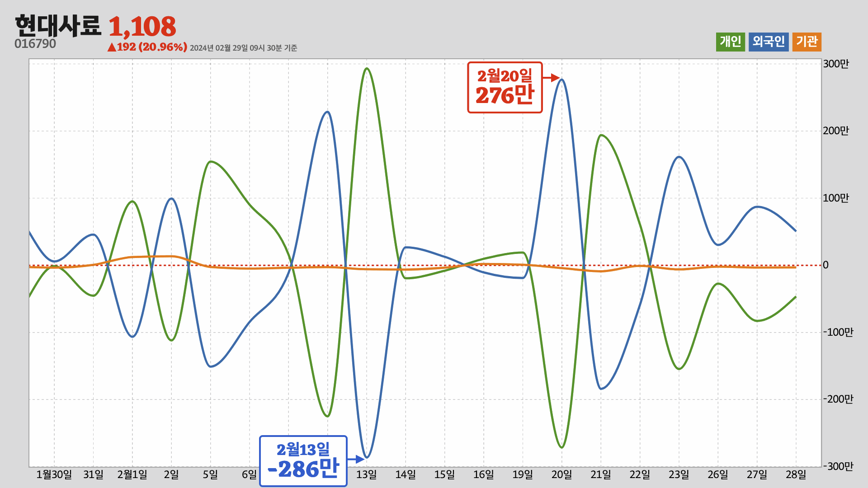868x488 pixels.
Task: Click the 2일 x-axis date
Action: pyautogui.click(x=171, y=474)
